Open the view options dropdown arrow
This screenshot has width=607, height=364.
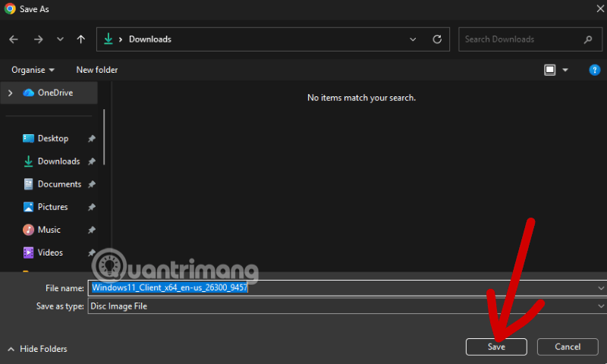click(x=565, y=70)
